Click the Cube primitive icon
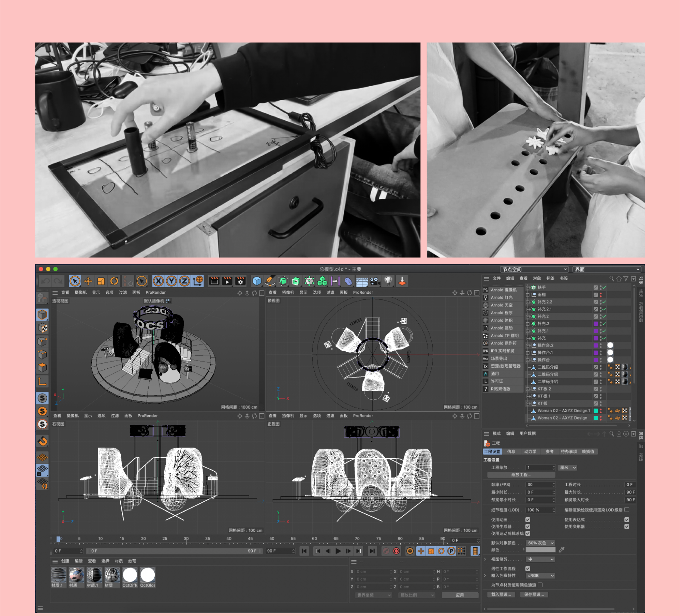Viewport: 680px width, 616px height. 257,281
